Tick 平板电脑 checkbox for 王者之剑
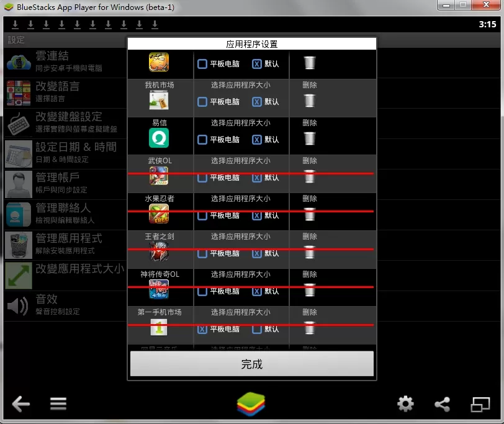Viewport: 504px width, 424px height. click(x=202, y=254)
